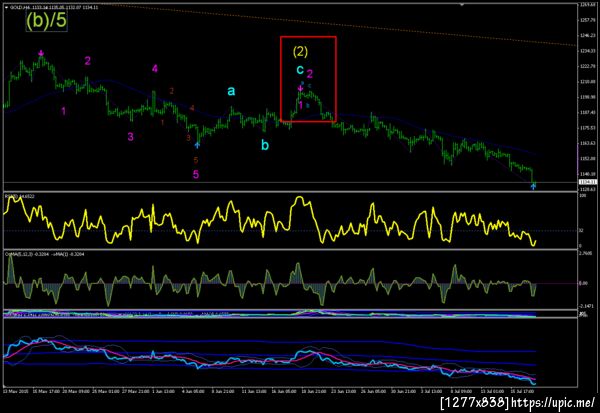The width and height of the screenshot is (600, 413).
Task: Click the triangle beside the GOLD,H4 chart title
Action: [x=6, y=7]
